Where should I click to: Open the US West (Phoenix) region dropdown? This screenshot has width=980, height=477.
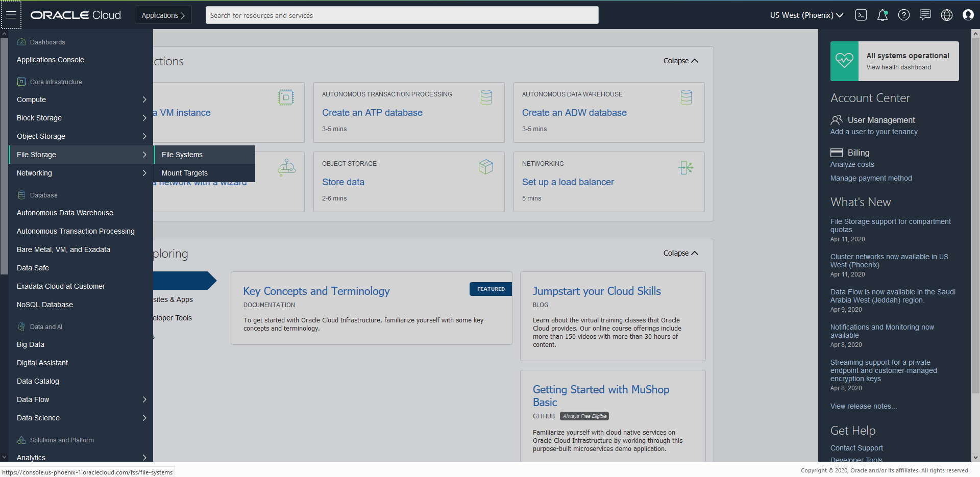(806, 15)
